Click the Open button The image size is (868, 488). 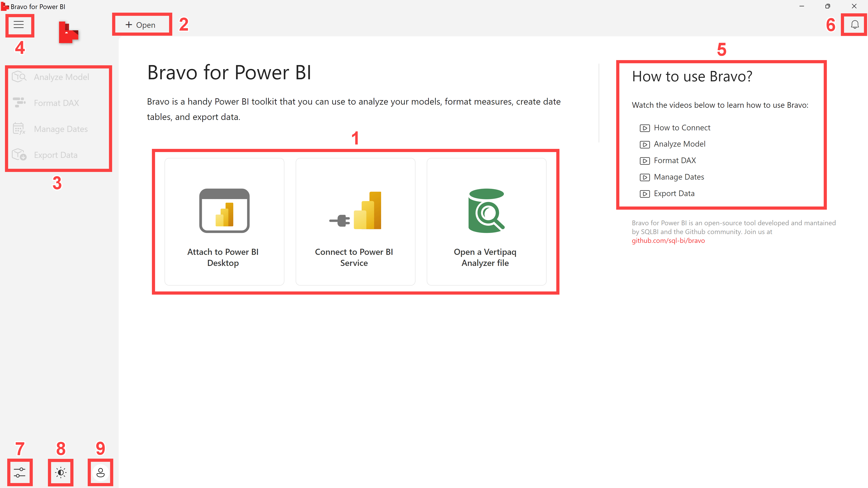(141, 24)
